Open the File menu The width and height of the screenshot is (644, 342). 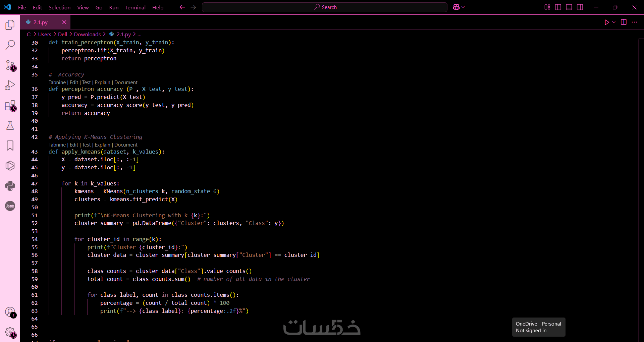click(22, 7)
